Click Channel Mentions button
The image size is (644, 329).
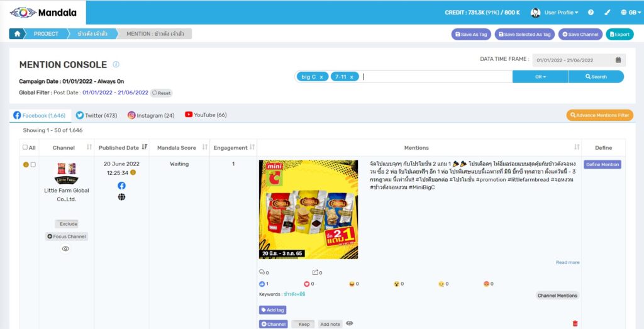click(x=557, y=295)
